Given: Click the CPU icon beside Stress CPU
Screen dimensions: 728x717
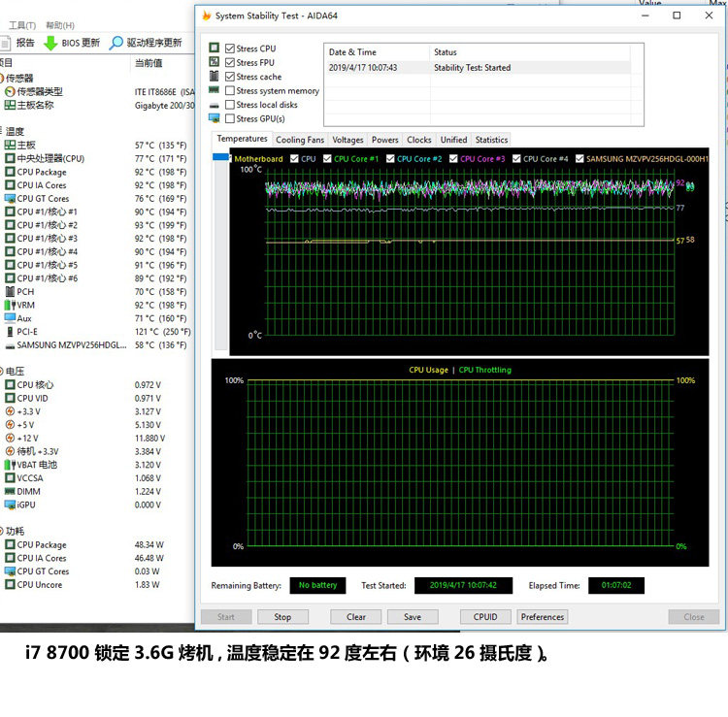Looking at the screenshot, I should point(215,48).
